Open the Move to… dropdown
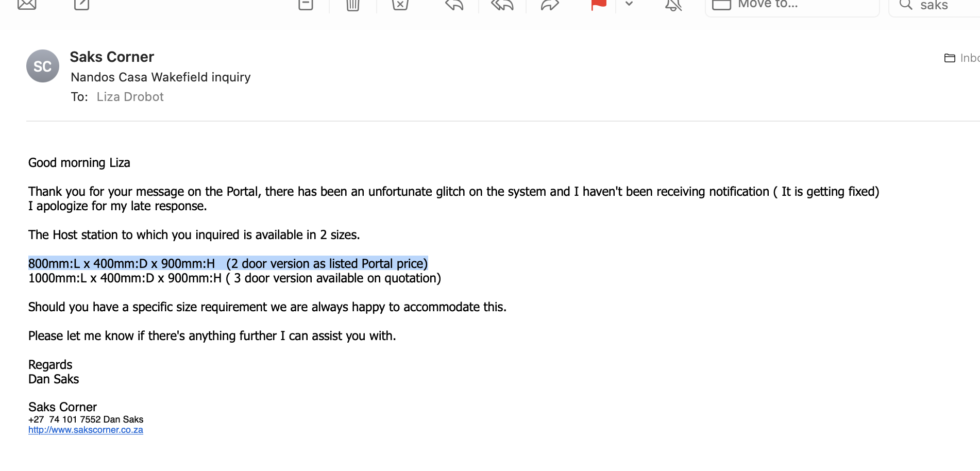 coord(792,5)
